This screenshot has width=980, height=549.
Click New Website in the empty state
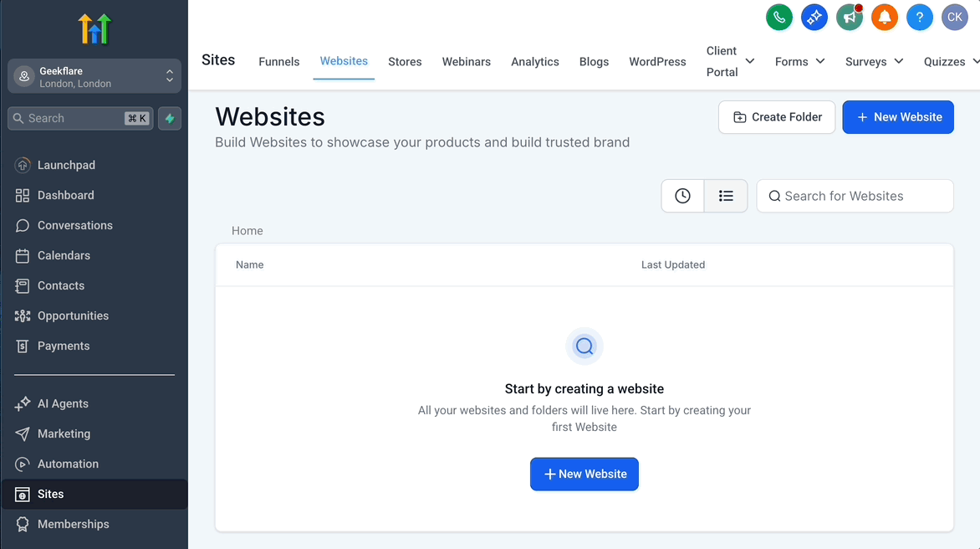click(x=584, y=474)
